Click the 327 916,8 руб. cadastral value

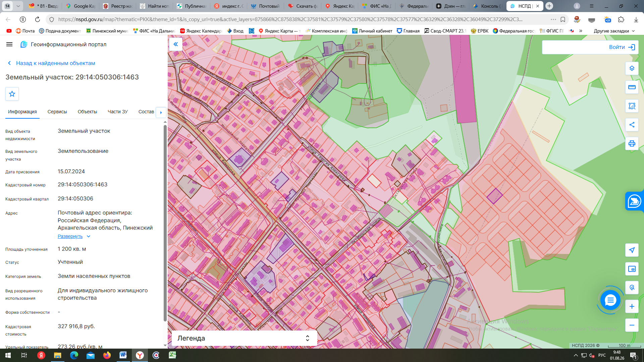(76, 326)
